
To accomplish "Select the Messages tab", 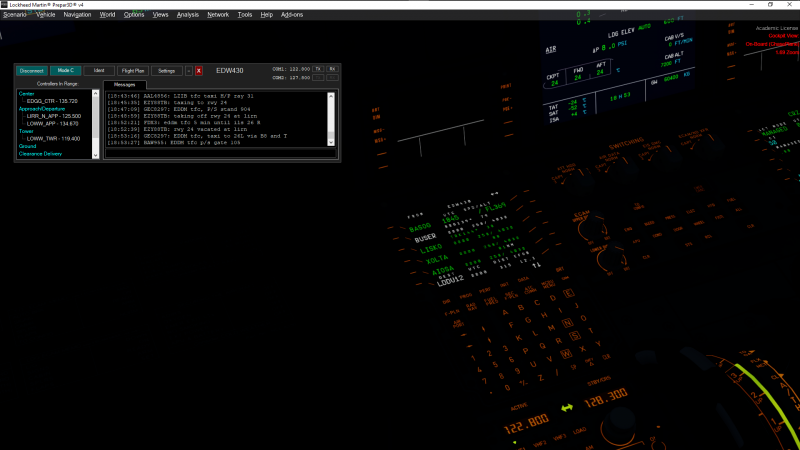I will click(124, 85).
